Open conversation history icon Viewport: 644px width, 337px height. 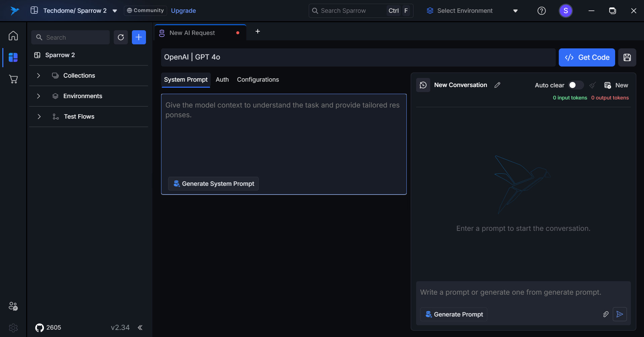423,85
